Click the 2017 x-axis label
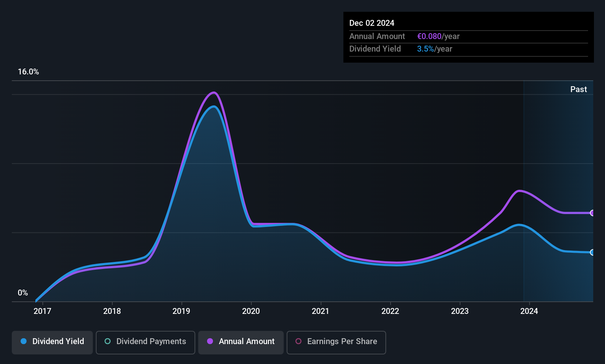605x364 pixels. click(42, 311)
